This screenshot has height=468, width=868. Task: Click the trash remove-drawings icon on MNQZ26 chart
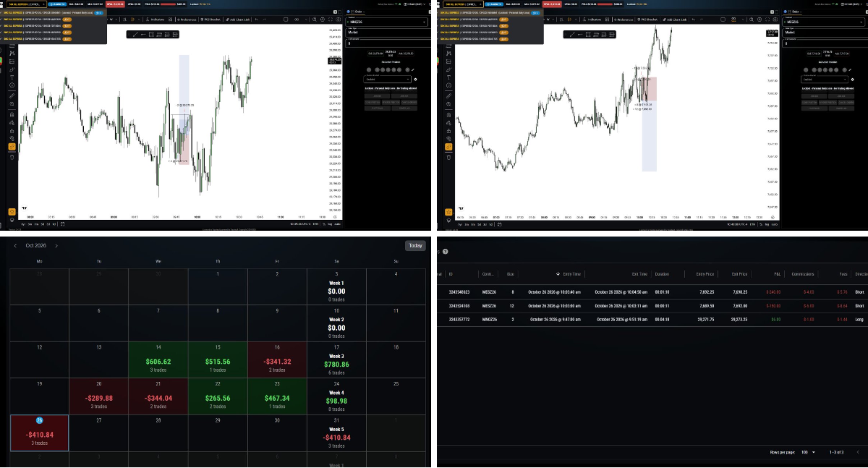coord(12,158)
